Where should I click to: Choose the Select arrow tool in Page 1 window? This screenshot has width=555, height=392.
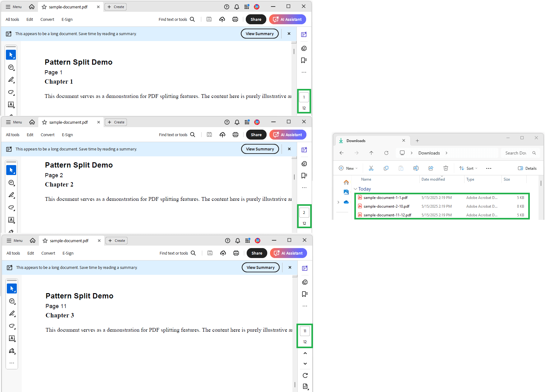11,55
